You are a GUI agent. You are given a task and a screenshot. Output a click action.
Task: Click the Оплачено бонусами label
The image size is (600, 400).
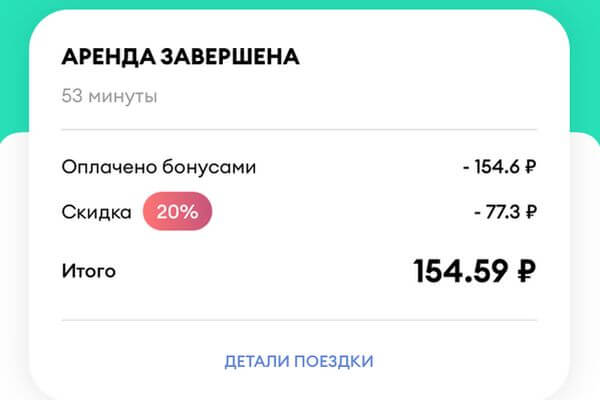click(x=159, y=167)
